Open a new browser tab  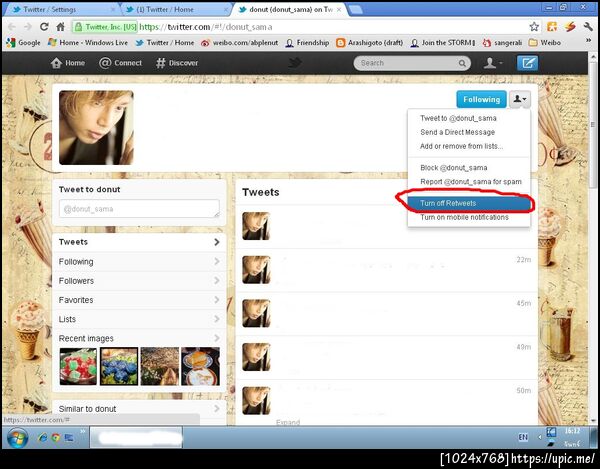[x=355, y=10]
